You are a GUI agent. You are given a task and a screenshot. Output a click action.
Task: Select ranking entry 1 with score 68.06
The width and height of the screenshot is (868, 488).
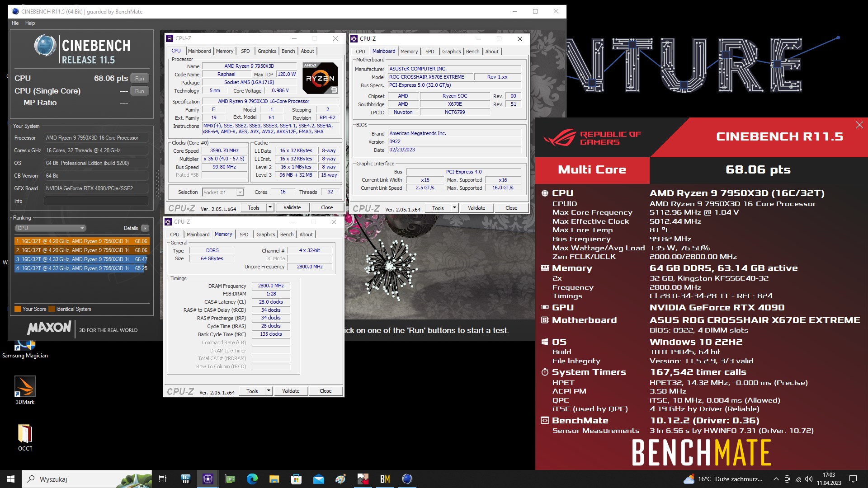tap(82, 241)
